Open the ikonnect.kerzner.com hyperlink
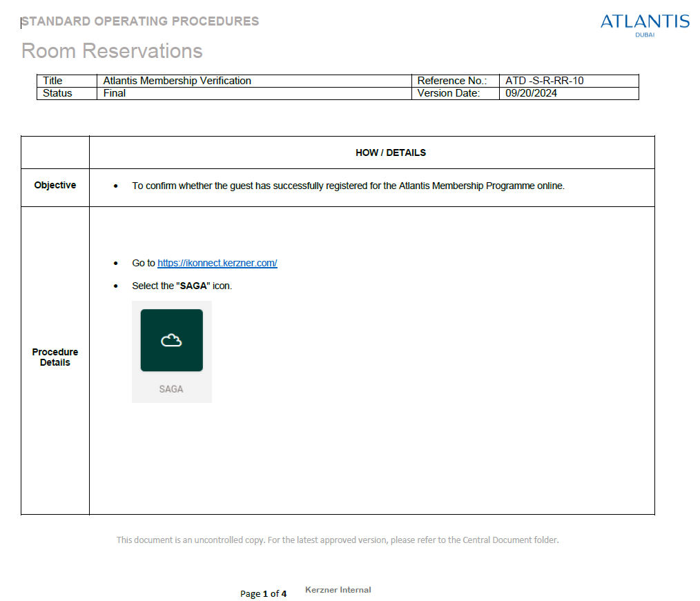700x601 pixels. tap(217, 264)
